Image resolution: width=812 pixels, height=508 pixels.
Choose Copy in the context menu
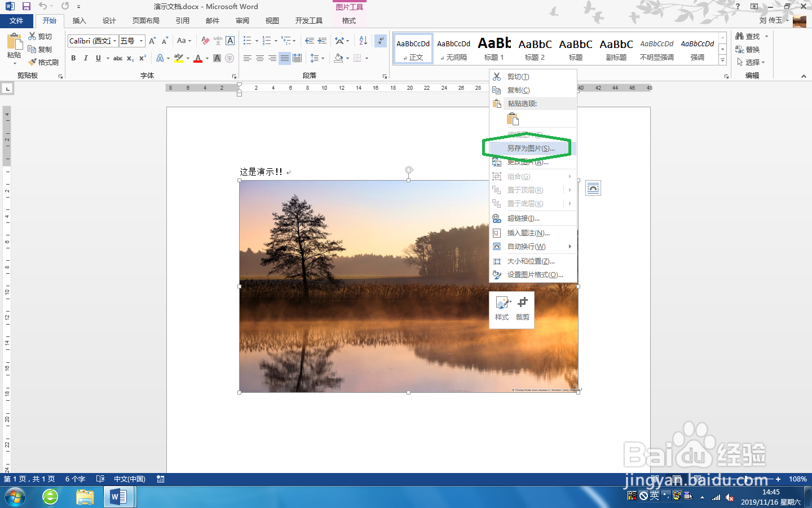click(533, 90)
